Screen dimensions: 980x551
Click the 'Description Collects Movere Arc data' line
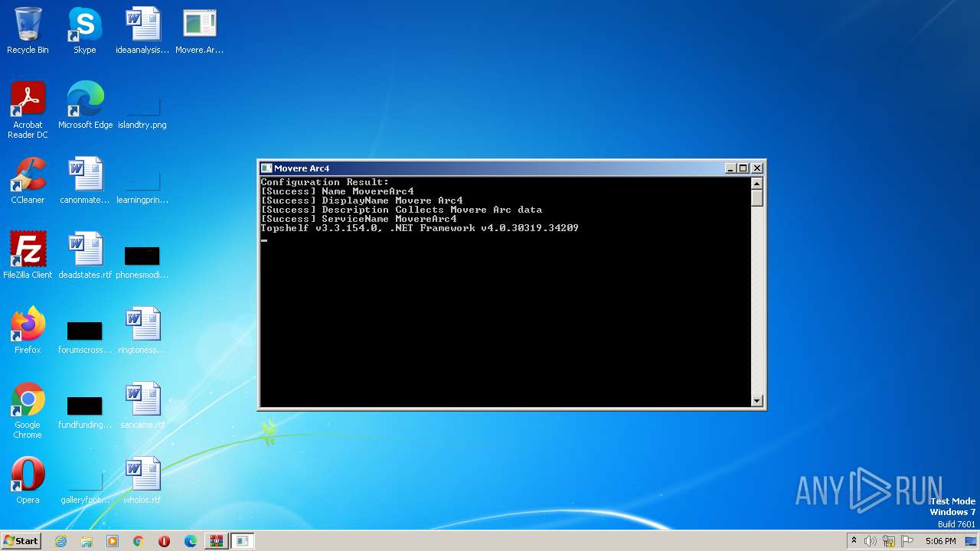click(x=401, y=210)
